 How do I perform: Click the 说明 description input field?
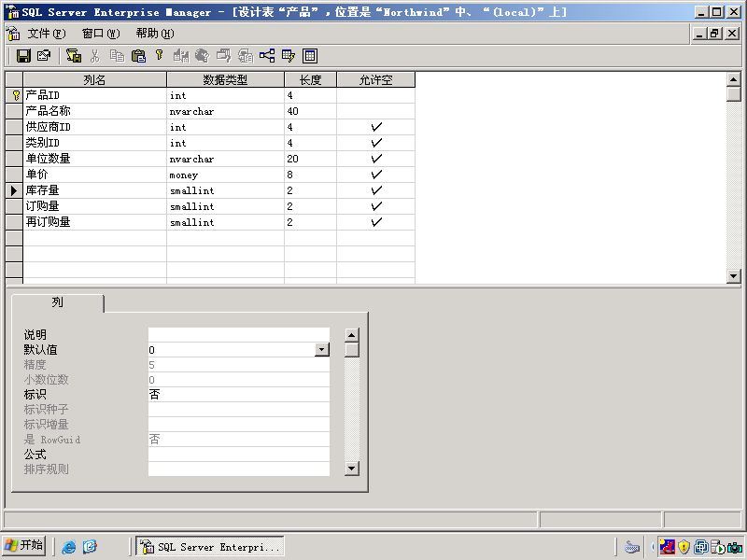[239, 335]
